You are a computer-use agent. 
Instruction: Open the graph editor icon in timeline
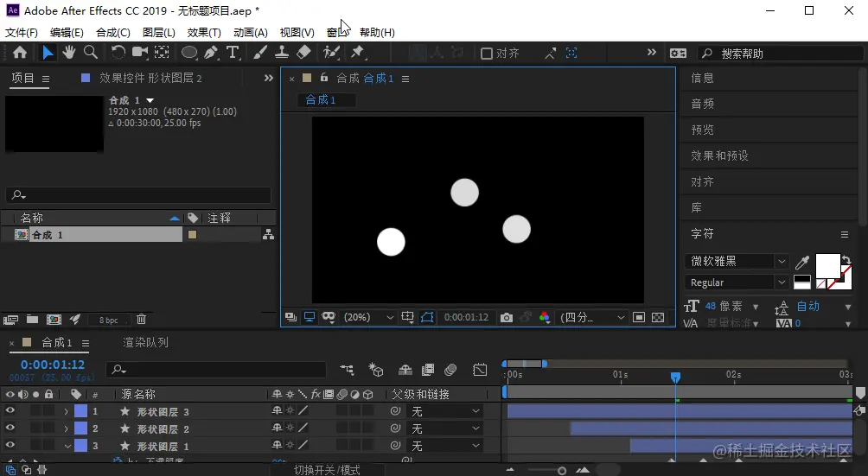coord(480,369)
